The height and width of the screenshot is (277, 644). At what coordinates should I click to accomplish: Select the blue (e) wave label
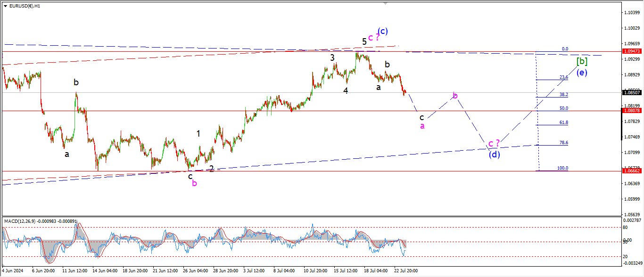tap(582, 73)
